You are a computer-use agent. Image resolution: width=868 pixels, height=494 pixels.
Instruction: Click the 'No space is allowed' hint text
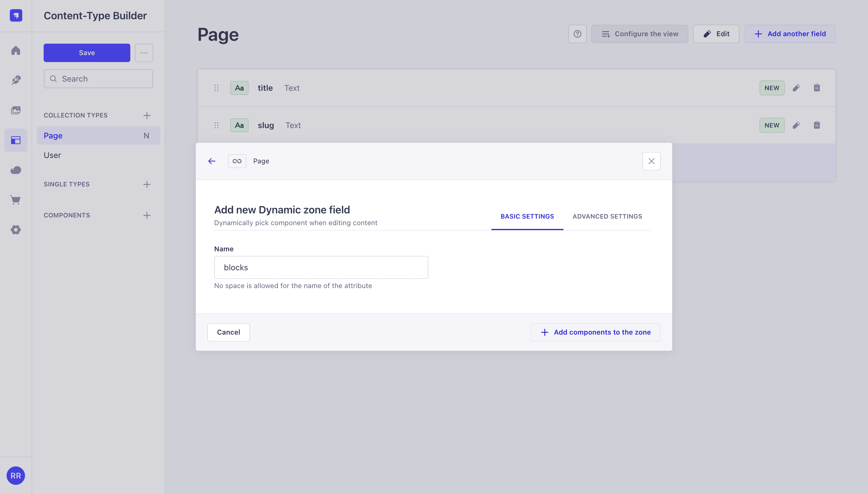point(293,286)
